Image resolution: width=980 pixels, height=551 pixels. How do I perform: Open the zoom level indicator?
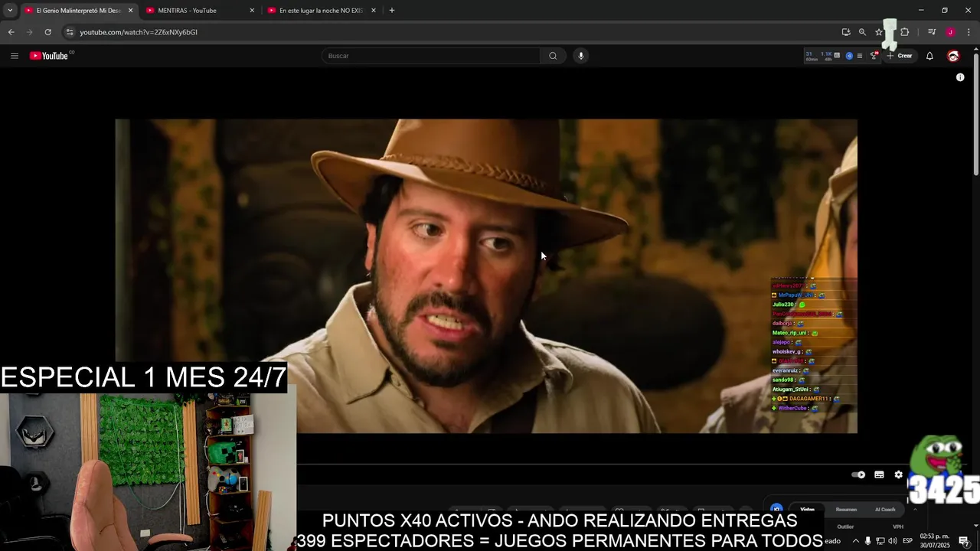click(862, 32)
